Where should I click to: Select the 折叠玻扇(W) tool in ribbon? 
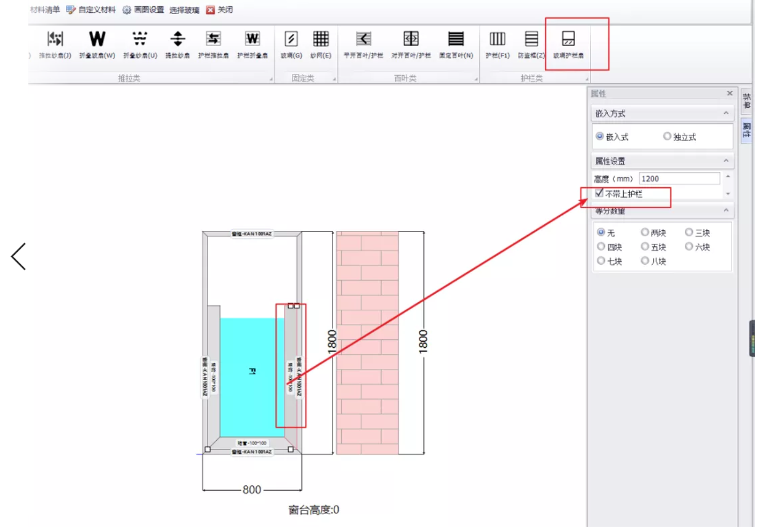pyautogui.click(x=97, y=44)
